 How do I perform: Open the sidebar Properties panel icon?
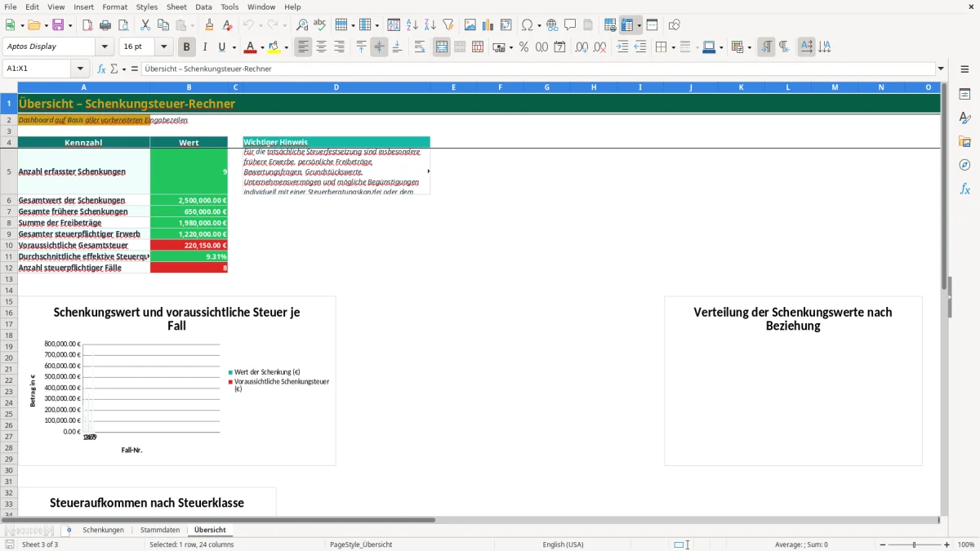[x=964, y=95]
